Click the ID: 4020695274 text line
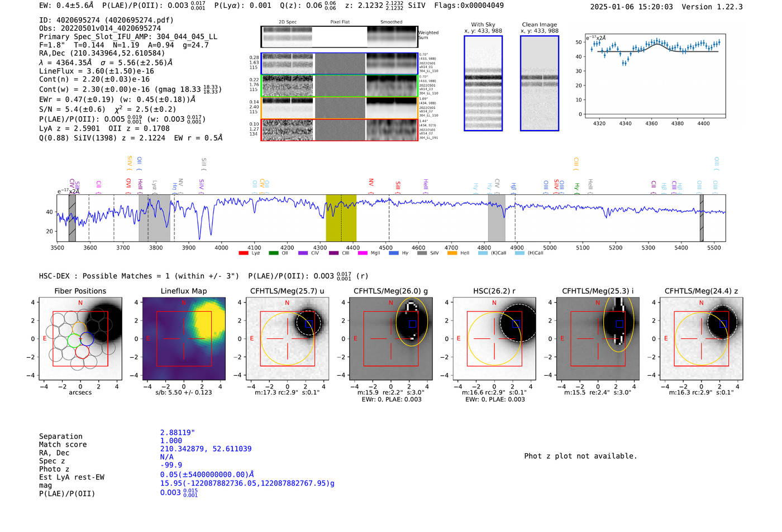This screenshot has height=532, width=782. pos(106,20)
